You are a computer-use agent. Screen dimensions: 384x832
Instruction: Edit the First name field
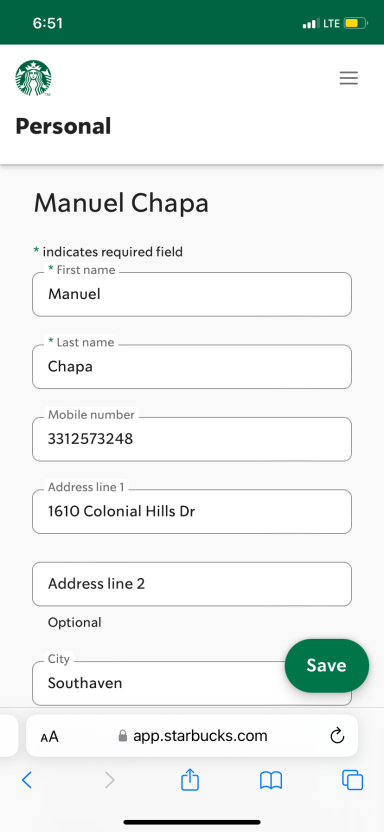point(192,294)
